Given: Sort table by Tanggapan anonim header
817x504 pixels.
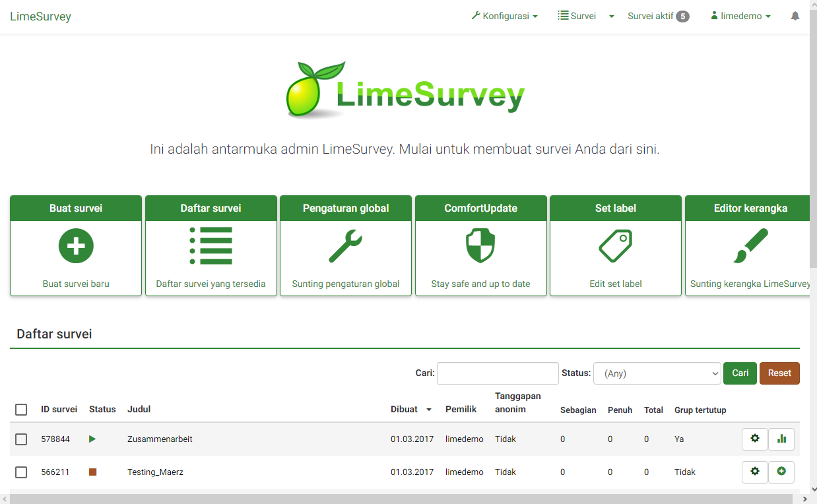Looking at the screenshot, I should (x=518, y=402).
